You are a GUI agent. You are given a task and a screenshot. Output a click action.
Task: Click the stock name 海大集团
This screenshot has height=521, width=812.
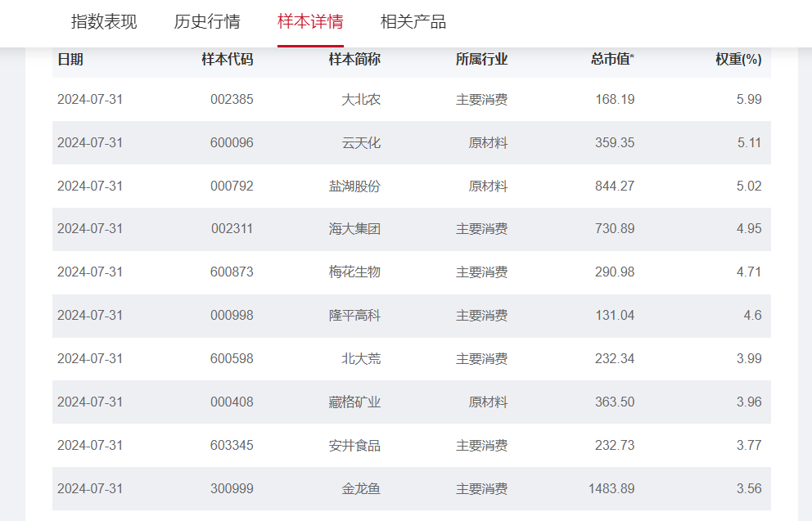tap(354, 229)
